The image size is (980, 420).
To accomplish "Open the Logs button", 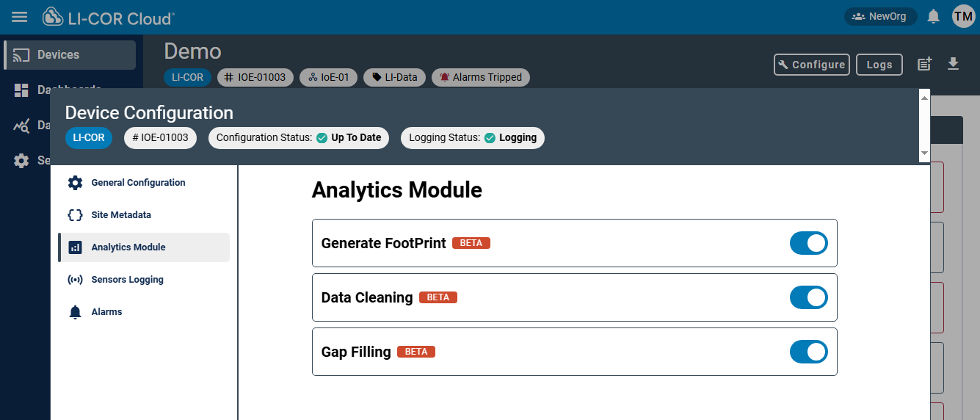I will point(879,65).
